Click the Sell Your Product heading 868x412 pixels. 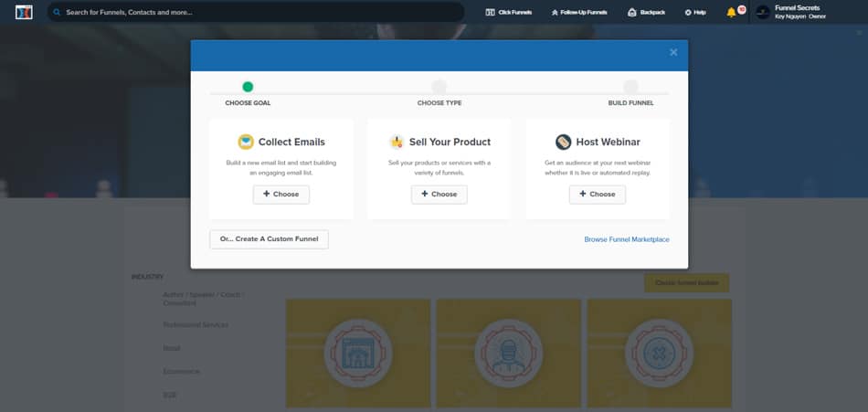[450, 142]
